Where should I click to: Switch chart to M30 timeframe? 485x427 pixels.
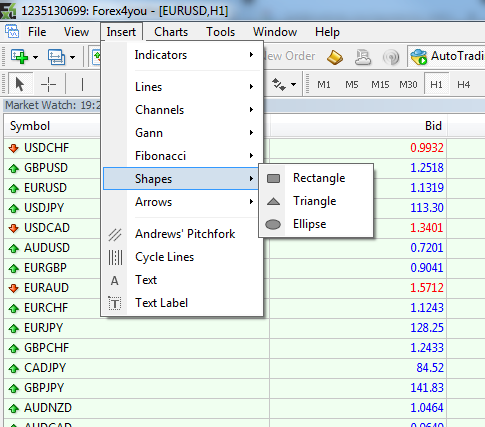(x=408, y=85)
